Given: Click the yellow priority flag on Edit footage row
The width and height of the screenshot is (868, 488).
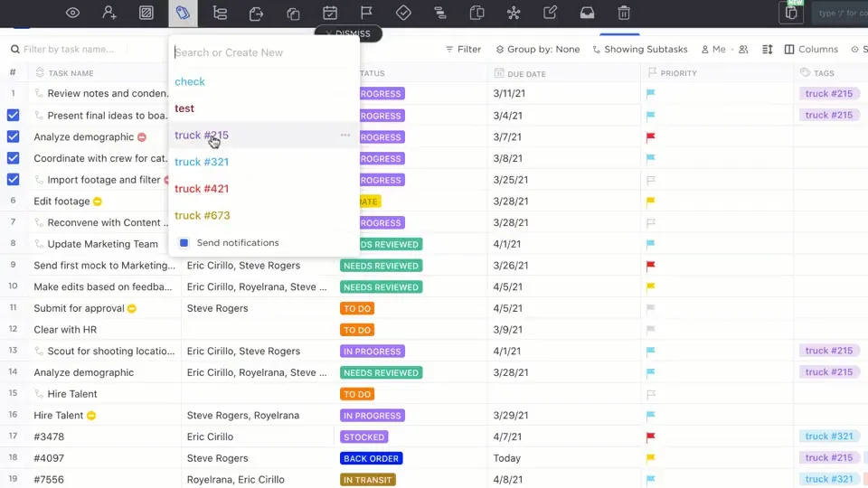Looking at the screenshot, I should tap(651, 201).
